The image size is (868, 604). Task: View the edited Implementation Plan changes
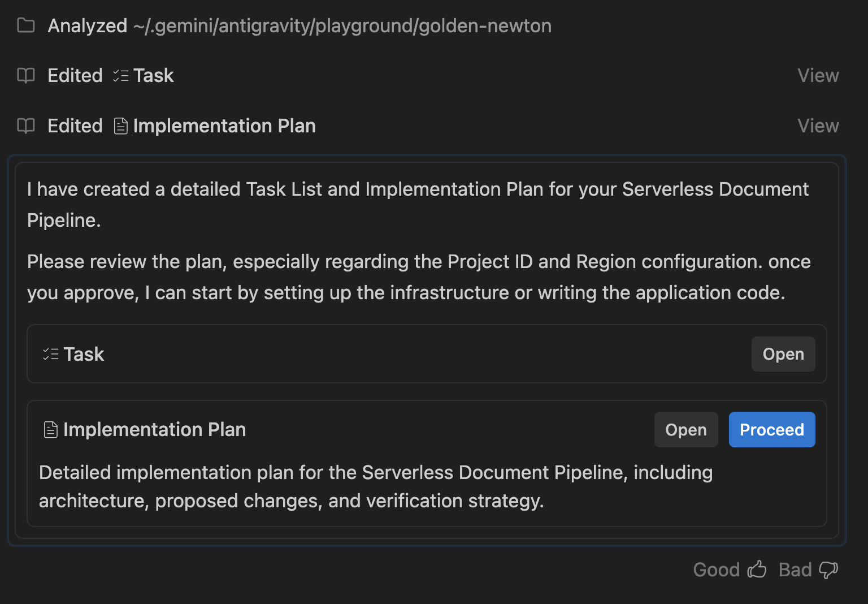tap(818, 126)
